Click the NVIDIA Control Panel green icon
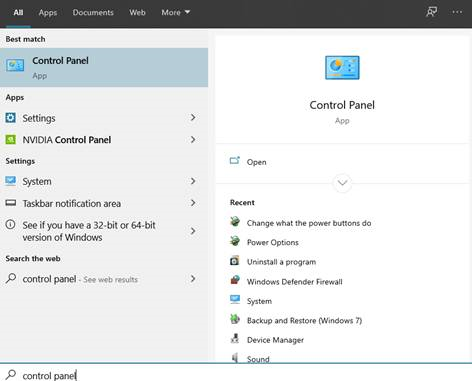472x381 pixels. [10, 139]
